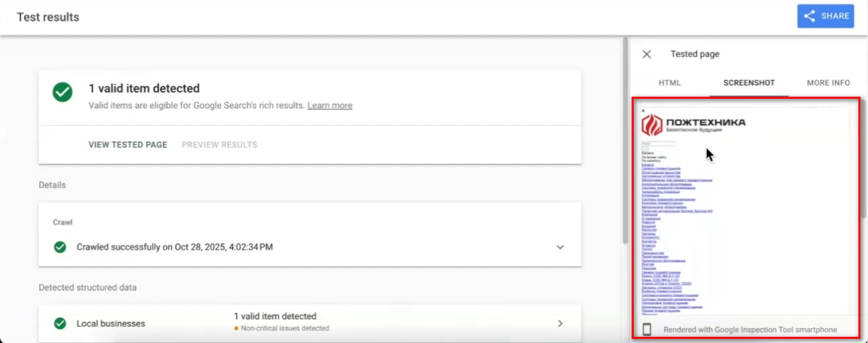This screenshot has width=868, height=343.
Task: Click the Learn more link
Action: [330, 106]
